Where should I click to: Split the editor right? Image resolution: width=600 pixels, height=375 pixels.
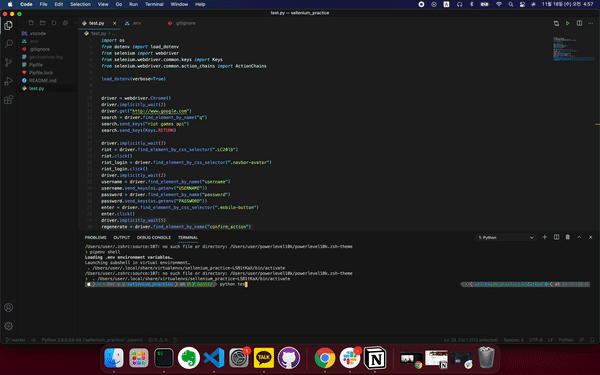[579, 23]
